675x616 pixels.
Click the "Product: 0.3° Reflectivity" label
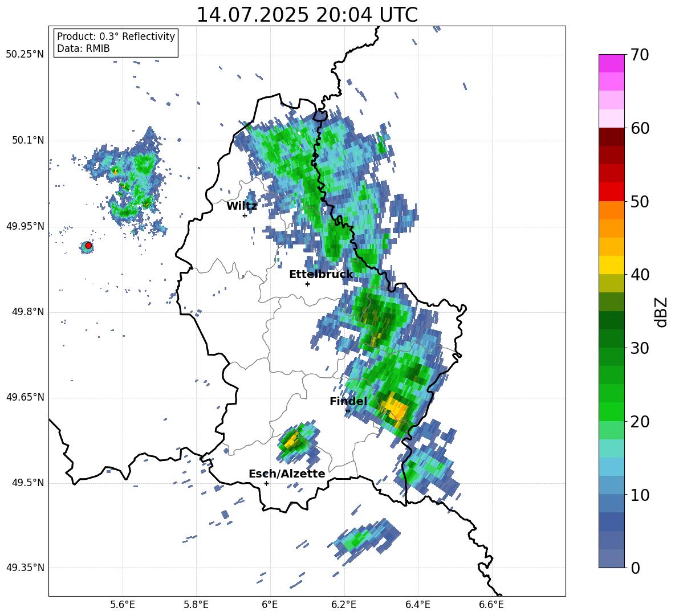pos(116,36)
